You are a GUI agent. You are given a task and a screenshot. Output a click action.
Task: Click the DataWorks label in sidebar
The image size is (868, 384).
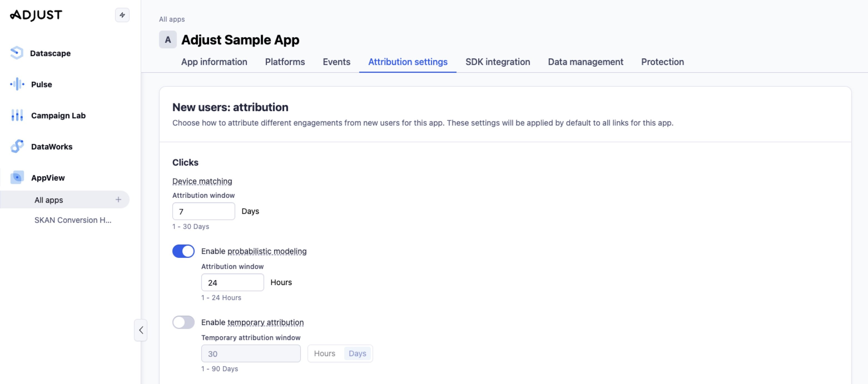click(51, 146)
